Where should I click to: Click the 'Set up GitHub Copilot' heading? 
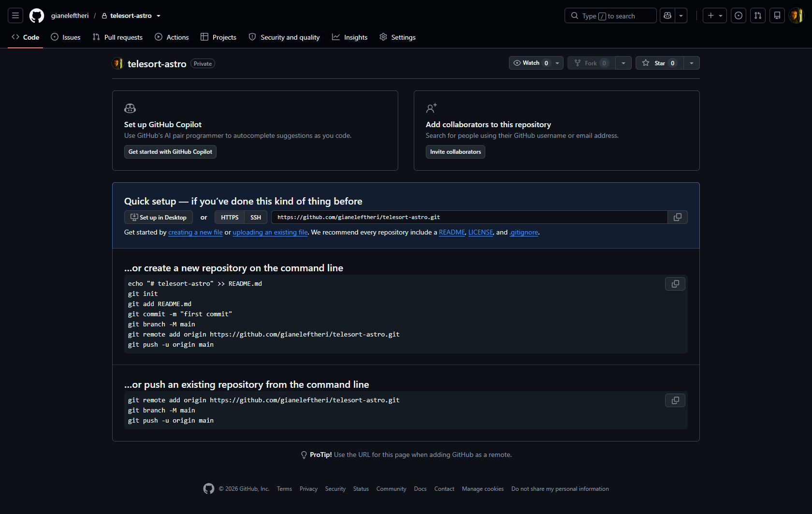[163, 124]
